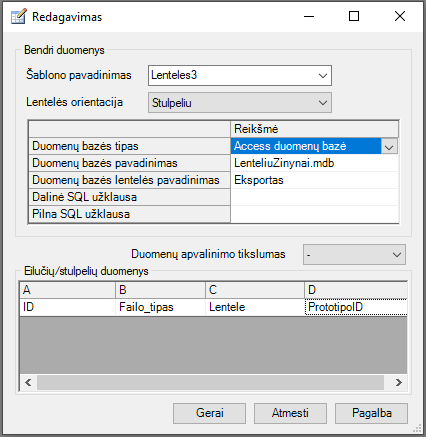The image size is (426, 437).
Task: Select the Eksportas table name cell
Action: click(314, 180)
